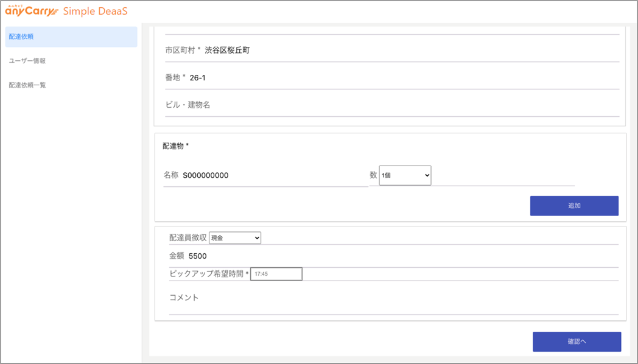This screenshot has width=638, height=364.
Task: Click the 番地 field containing 26-1
Action: click(x=274, y=77)
